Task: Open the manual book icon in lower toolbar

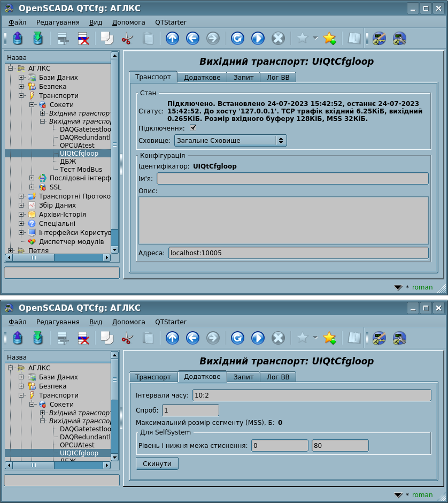Action: point(354,338)
